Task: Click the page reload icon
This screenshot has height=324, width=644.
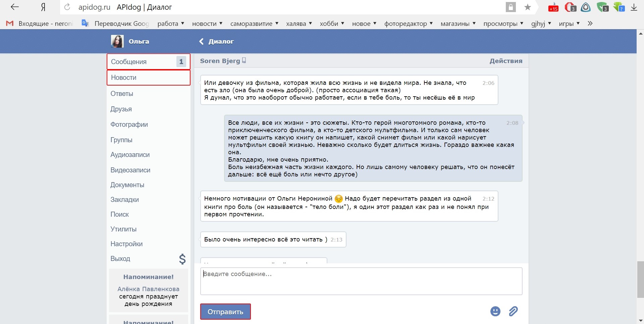Action: pos(67,7)
